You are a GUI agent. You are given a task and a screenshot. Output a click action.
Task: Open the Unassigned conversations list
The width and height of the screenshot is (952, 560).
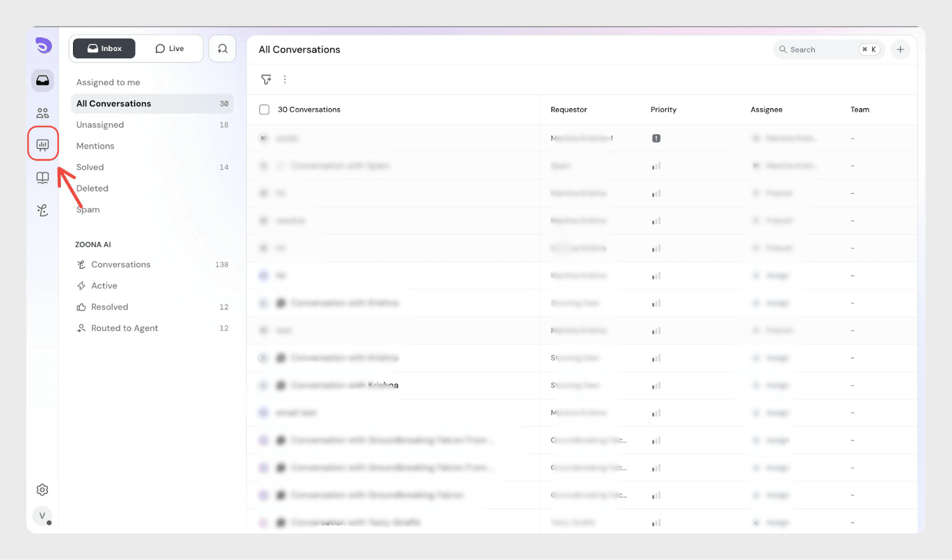(x=100, y=125)
